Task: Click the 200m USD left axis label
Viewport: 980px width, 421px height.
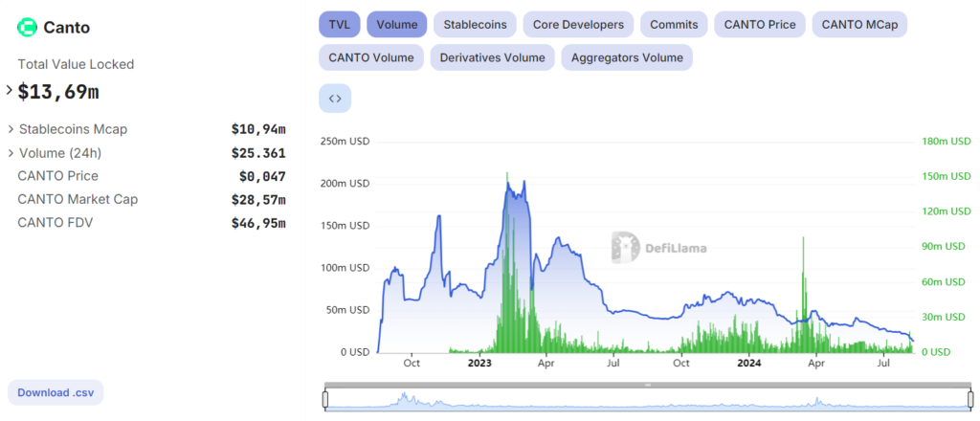Action: click(x=345, y=184)
